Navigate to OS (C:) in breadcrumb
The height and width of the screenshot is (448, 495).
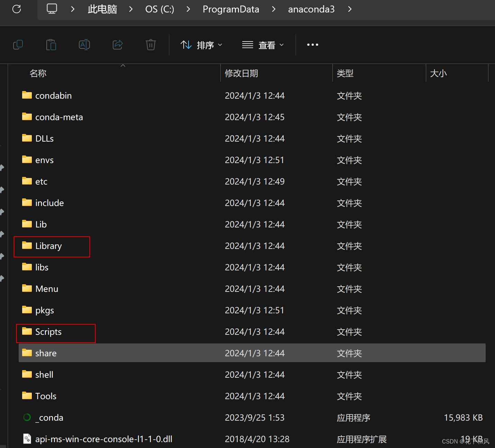pos(159,9)
